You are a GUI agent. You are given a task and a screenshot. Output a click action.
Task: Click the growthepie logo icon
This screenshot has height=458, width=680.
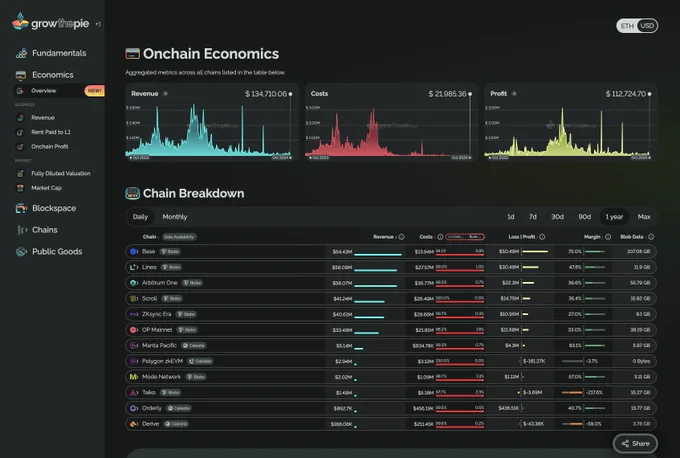20,21
